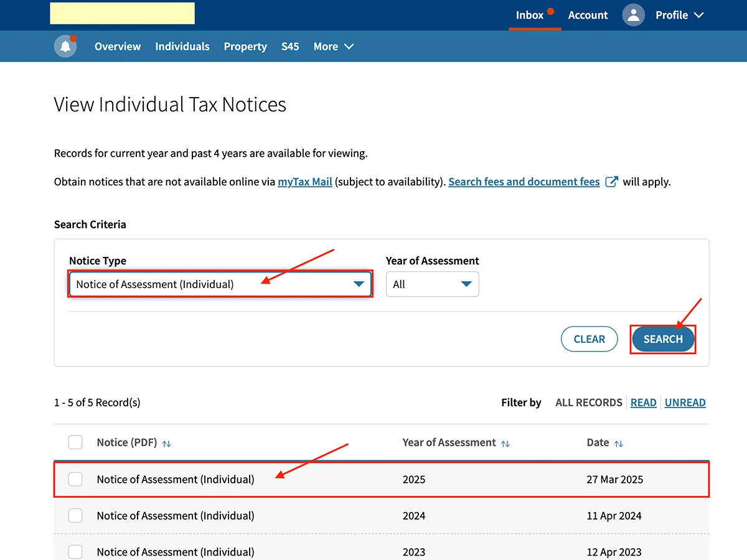Sort by Year of Assessment arrows
The width and height of the screenshot is (747, 560).
[x=505, y=444]
